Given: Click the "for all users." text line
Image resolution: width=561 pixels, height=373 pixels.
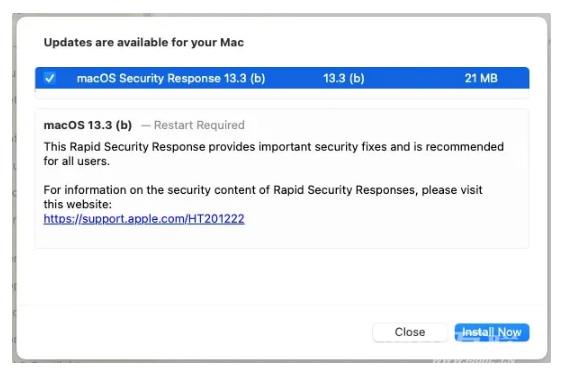Looking at the screenshot, I should (77, 161).
